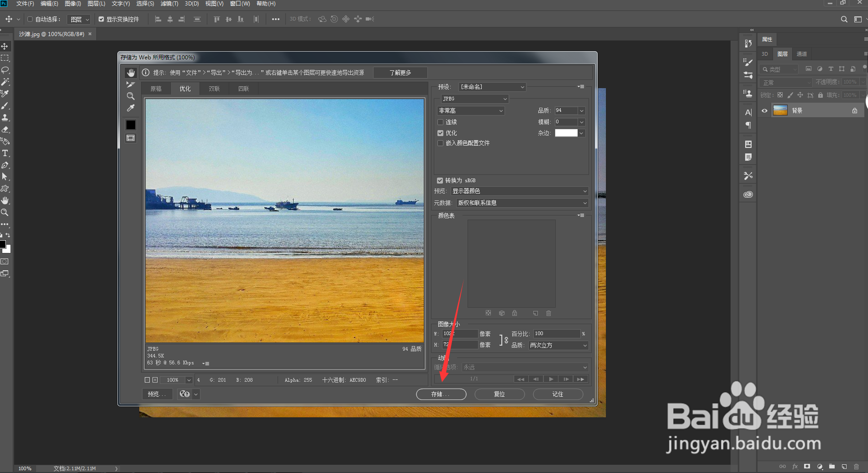868x473 pixels.
Task: Click the 了解更多 button
Action: click(400, 73)
